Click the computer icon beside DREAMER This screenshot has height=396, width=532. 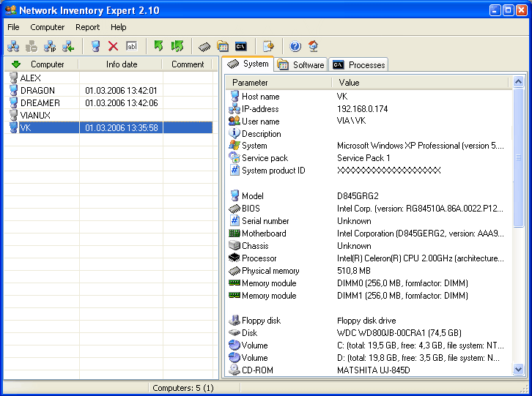[14, 102]
